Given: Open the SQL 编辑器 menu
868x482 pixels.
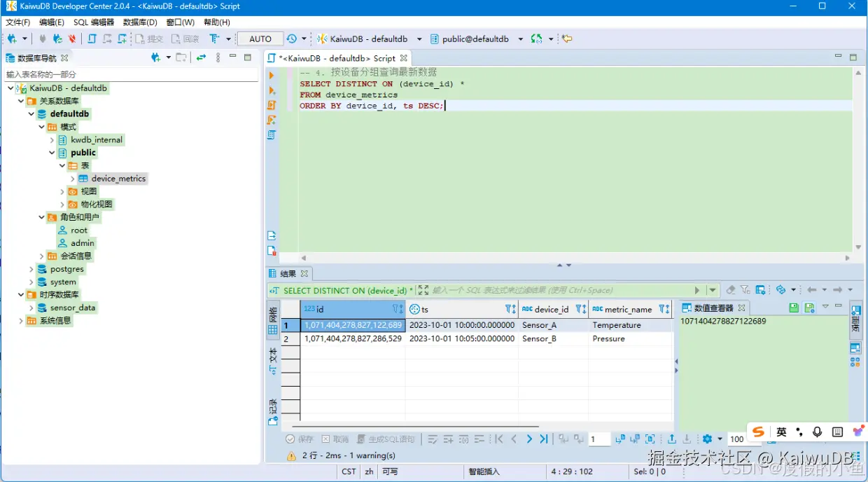Looking at the screenshot, I should (x=94, y=22).
